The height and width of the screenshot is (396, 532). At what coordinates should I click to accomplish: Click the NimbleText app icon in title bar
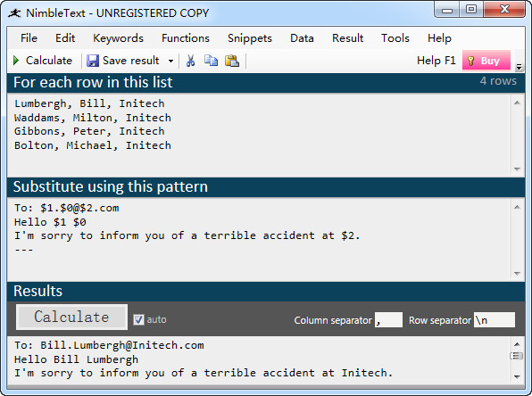[14, 13]
